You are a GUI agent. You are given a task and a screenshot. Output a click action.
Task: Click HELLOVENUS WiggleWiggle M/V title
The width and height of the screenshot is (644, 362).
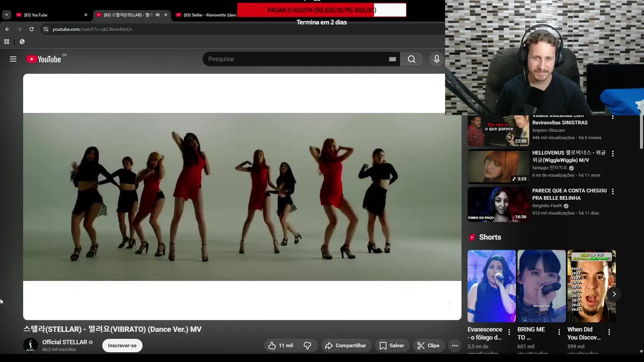coord(569,156)
